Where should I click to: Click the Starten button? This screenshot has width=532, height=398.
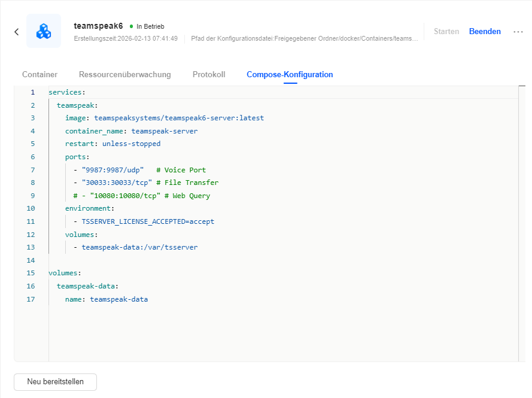click(446, 32)
